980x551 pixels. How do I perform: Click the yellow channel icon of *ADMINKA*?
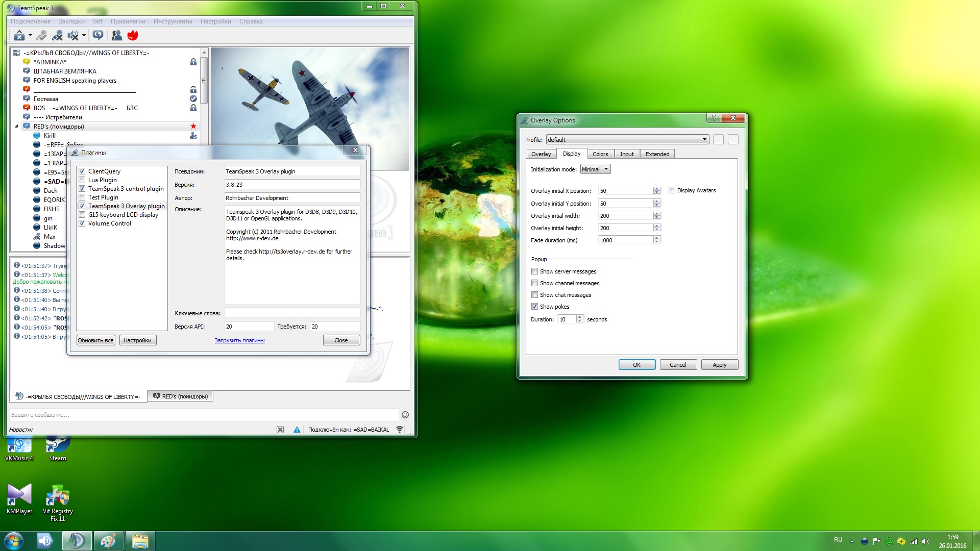coord(27,62)
